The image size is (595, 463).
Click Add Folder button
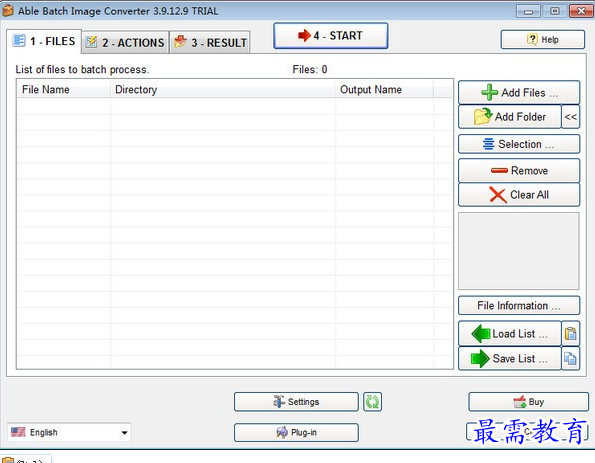coord(510,117)
